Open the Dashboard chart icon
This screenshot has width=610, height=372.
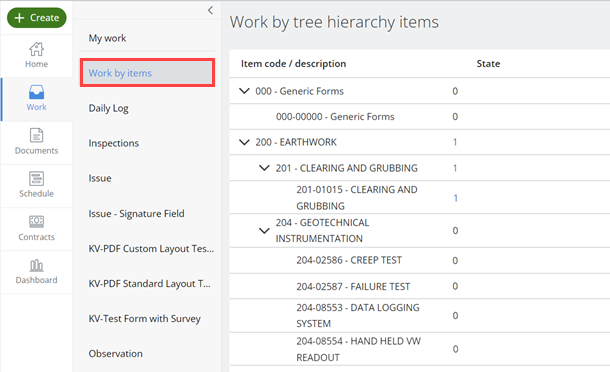click(x=37, y=265)
